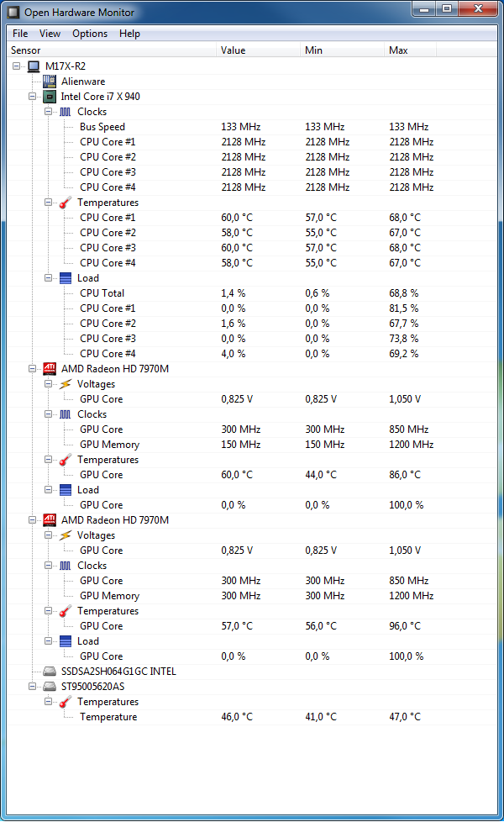Click the ATI icon of the first AMD Radeon HD 7970M
Image resolution: width=504 pixels, height=822 pixels.
(50, 368)
